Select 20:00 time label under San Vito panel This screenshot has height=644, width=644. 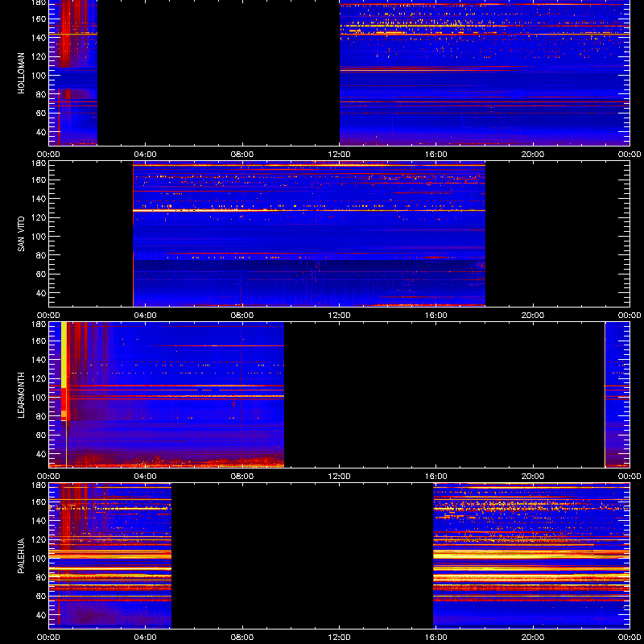533,316
